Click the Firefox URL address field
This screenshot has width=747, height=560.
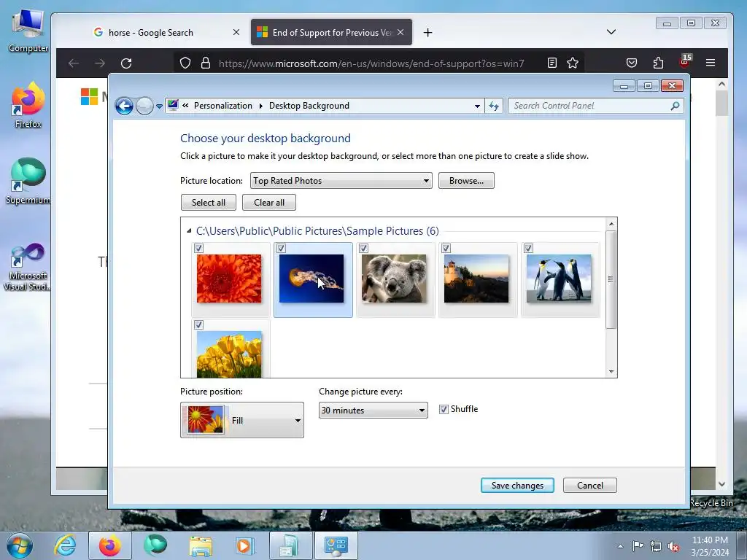(x=371, y=63)
